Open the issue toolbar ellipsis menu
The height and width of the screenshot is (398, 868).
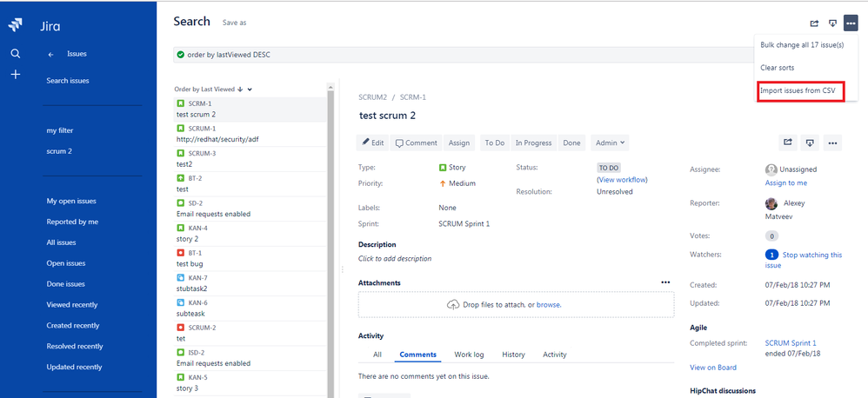[x=832, y=143]
